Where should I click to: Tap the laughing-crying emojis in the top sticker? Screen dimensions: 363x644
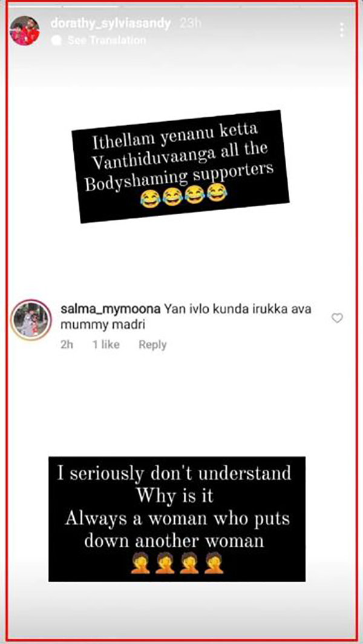pos(183,196)
